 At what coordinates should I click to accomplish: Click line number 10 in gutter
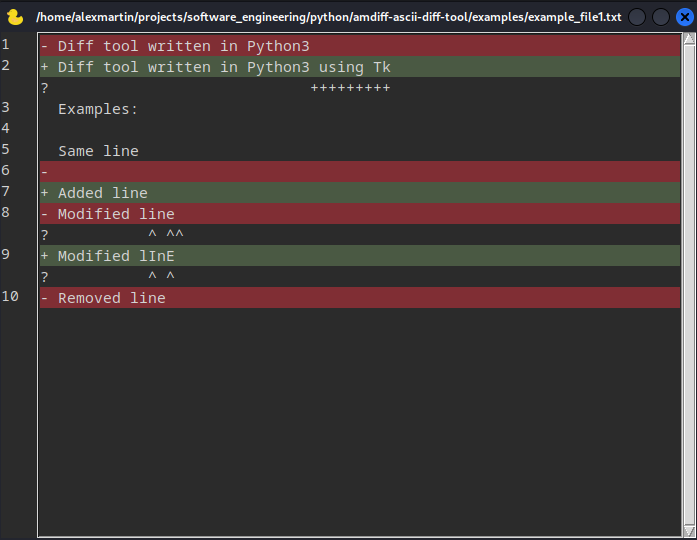pos(10,296)
